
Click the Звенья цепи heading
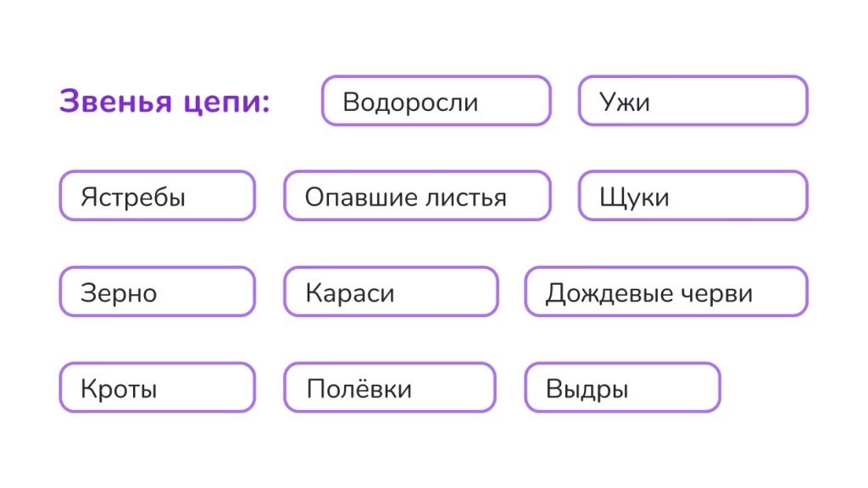165,102
